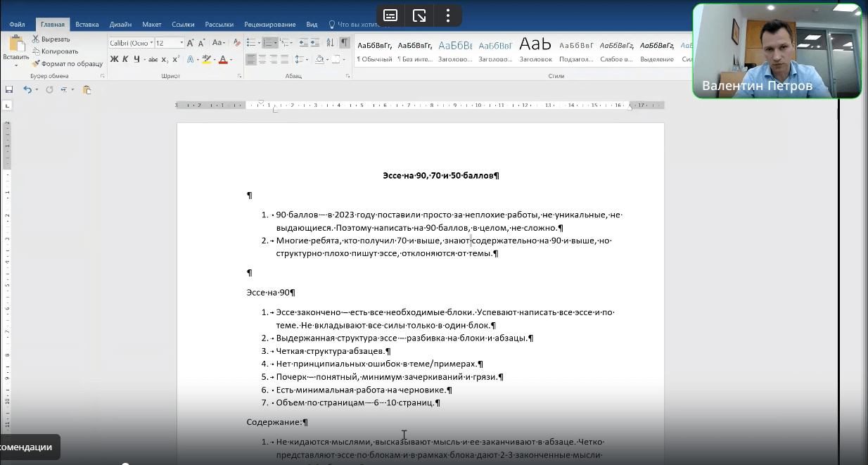
Task: Switch to the Дизайн tab
Action: pos(120,24)
